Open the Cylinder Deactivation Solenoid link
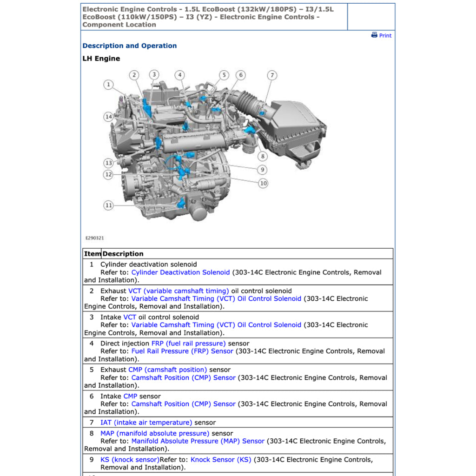Image resolution: width=476 pixels, height=476 pixels. click(180, 272)
